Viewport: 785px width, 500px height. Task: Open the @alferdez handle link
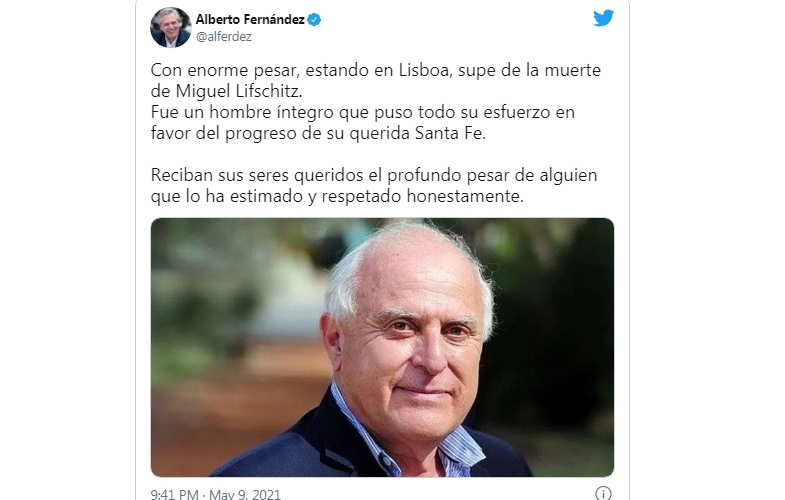point(223,37)
